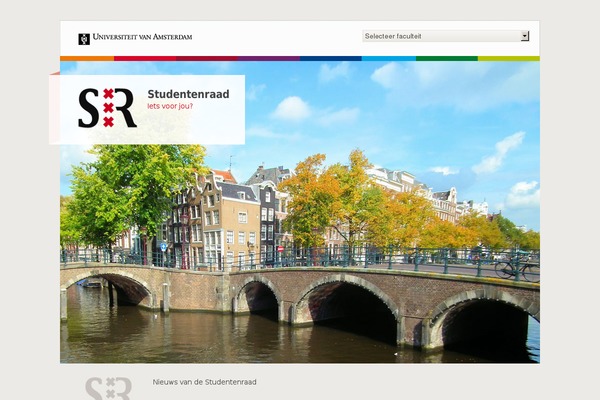Click the 'Iets voor jou?' tagline

coord(170,106)
